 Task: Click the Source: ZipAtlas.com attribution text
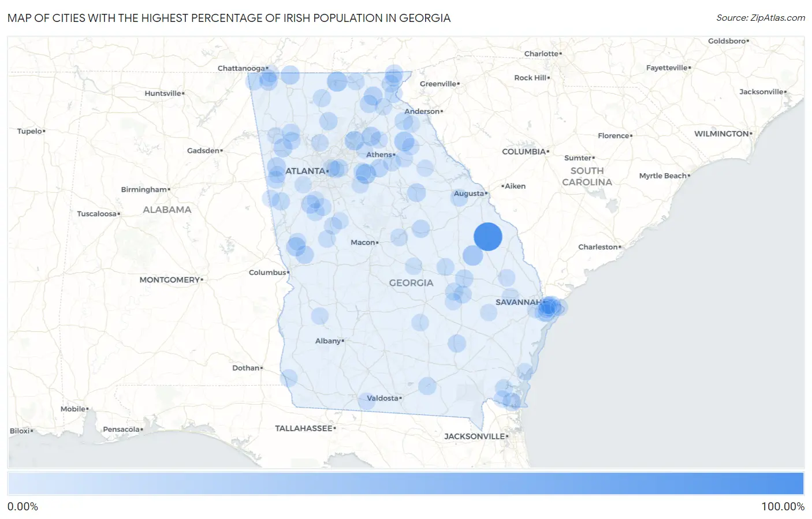pos(761,18)
